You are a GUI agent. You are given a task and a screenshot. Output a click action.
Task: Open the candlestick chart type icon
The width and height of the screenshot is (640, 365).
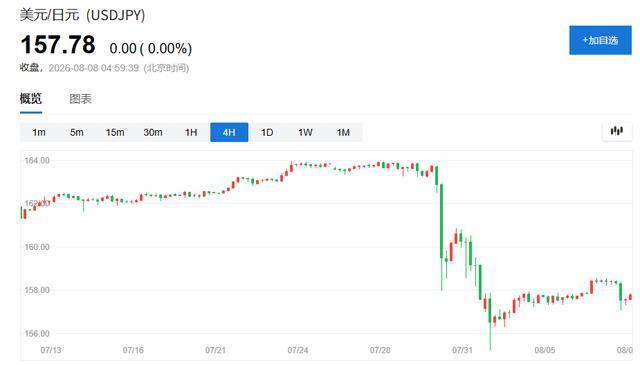pyautogui.click(x=617, y=131)
